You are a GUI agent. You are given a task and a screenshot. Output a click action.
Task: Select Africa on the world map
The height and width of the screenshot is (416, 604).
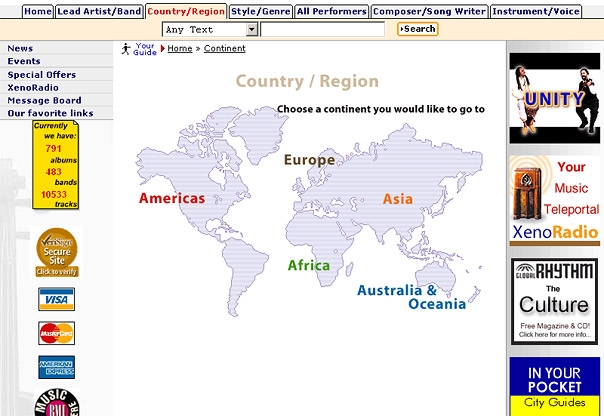tap(309, 265)
